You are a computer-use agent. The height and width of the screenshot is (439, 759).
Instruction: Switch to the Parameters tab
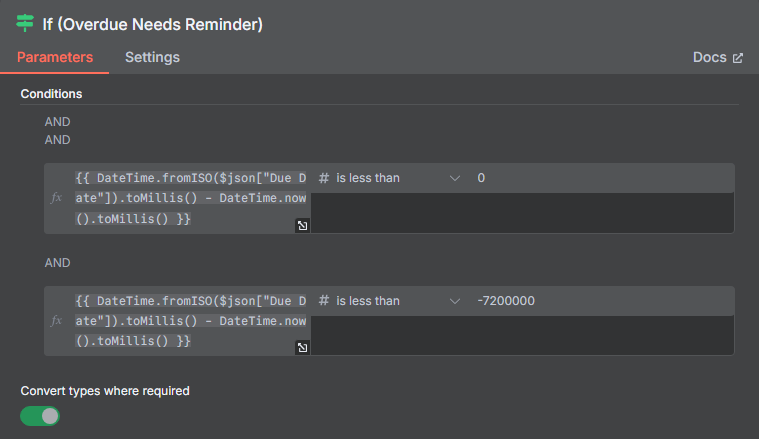pos(55,57)
